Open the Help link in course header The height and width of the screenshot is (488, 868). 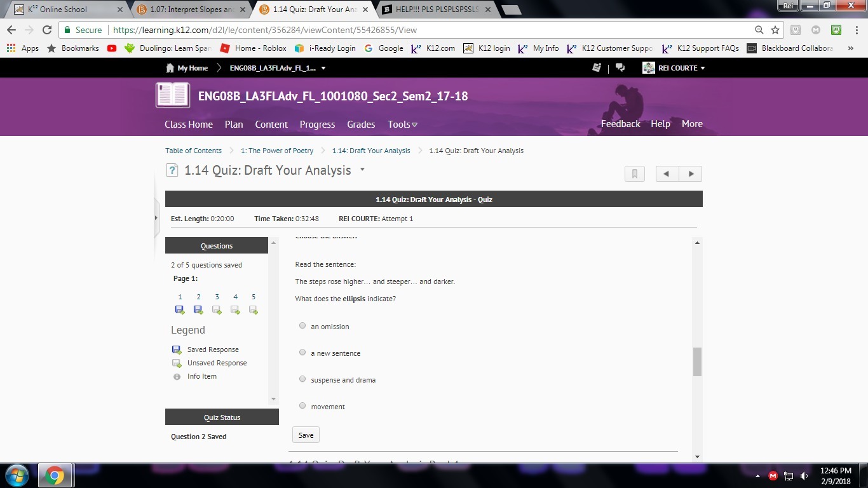click(x=660, y=124)
